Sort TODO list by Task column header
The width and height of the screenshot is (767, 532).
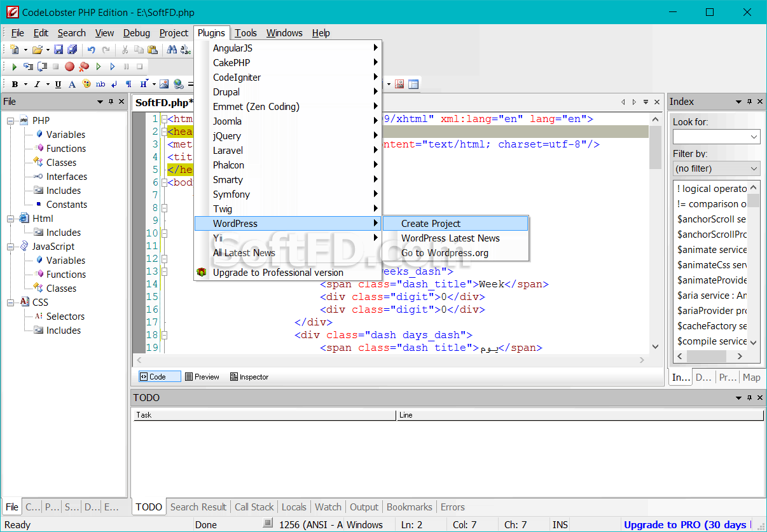(x=265, y=415)
